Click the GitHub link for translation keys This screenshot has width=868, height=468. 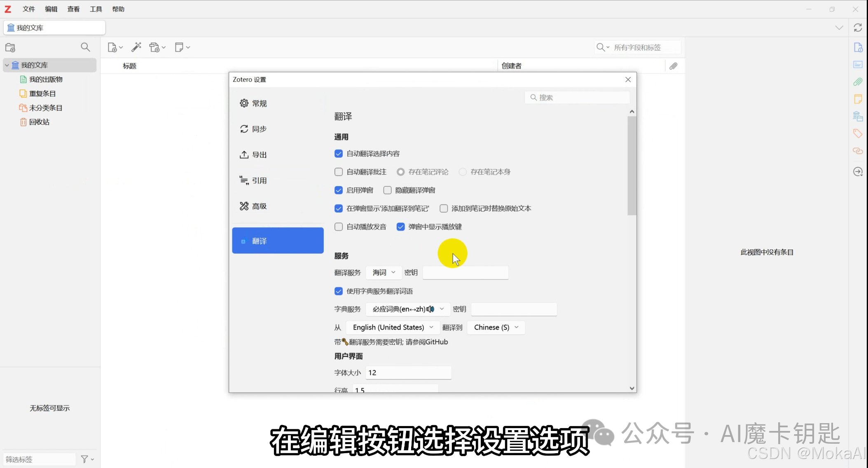[438, 342]
